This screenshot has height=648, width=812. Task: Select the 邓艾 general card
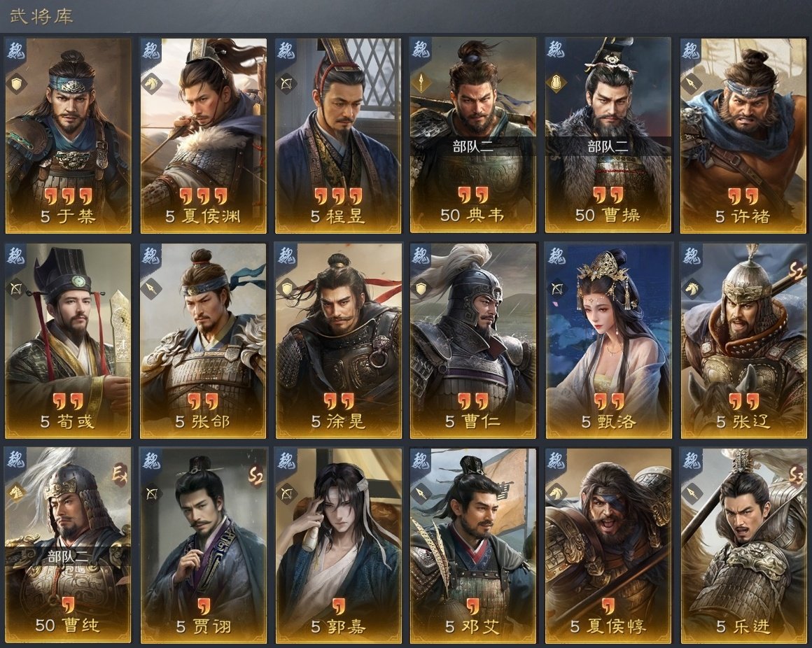point(472,546)
